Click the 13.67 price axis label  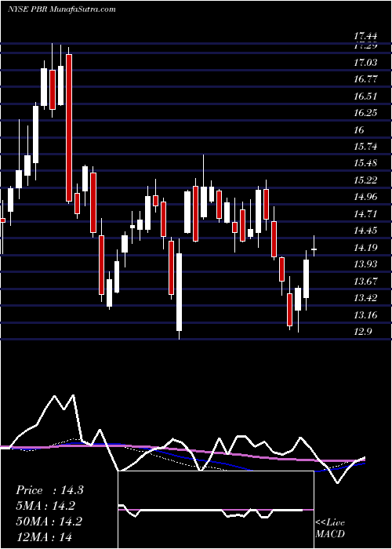(365, 281)
